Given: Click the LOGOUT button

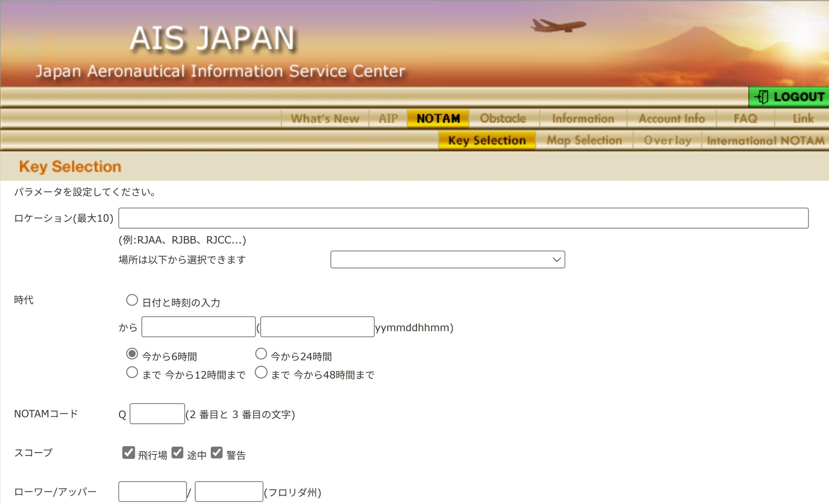Looking at the screenshot, I should pyautogui.click(x=789, y=97).
